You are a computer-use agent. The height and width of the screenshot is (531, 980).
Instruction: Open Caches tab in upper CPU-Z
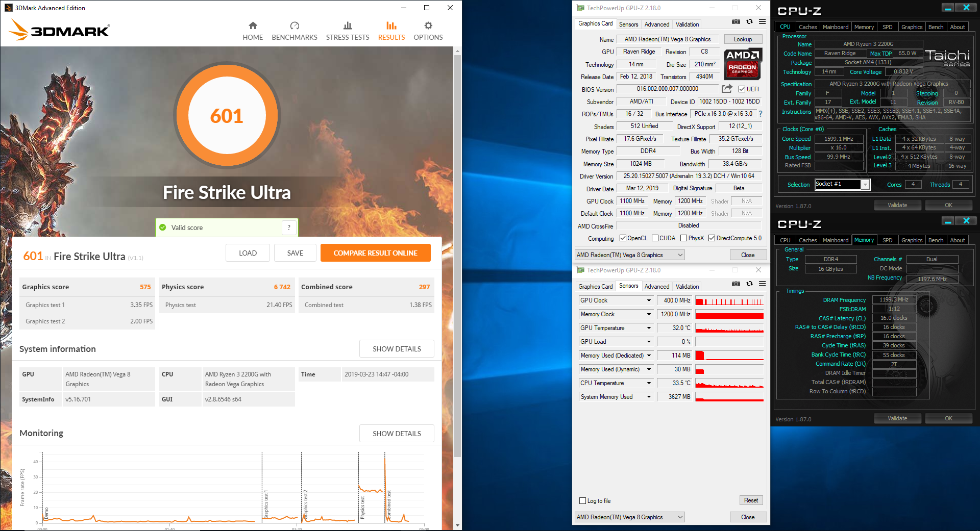[x=807, y=27]
